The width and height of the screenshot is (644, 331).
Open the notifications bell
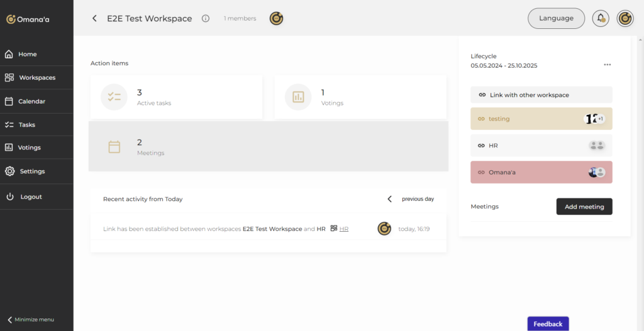(x=601, y=18)
